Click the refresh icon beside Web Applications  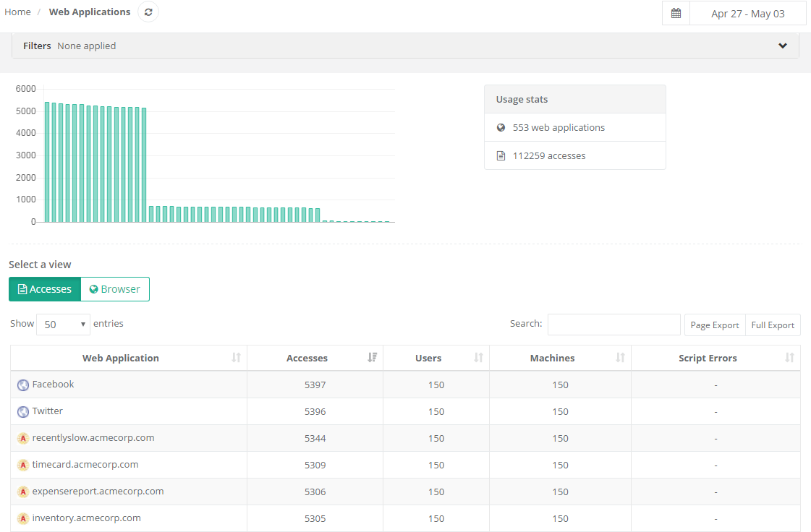click(x=148, y=12)
